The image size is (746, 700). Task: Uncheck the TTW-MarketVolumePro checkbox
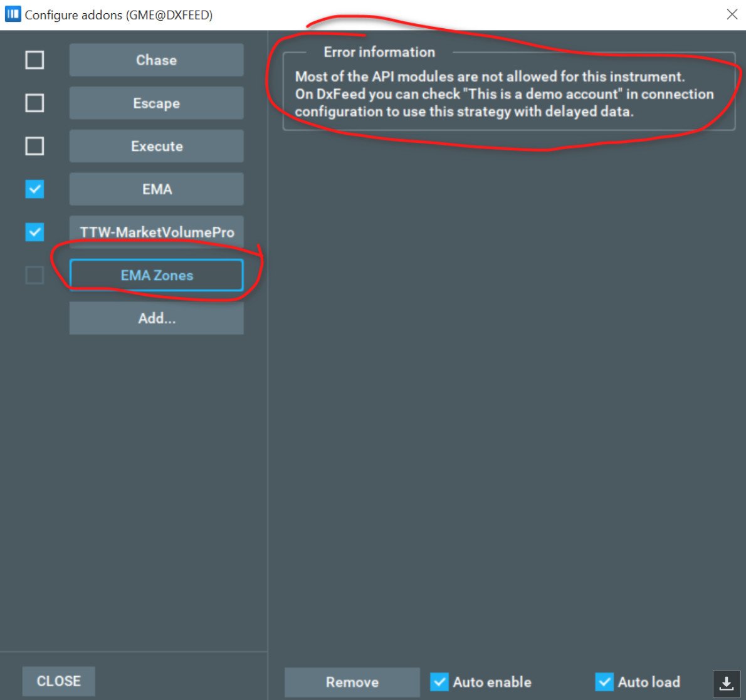pos(34,232)
